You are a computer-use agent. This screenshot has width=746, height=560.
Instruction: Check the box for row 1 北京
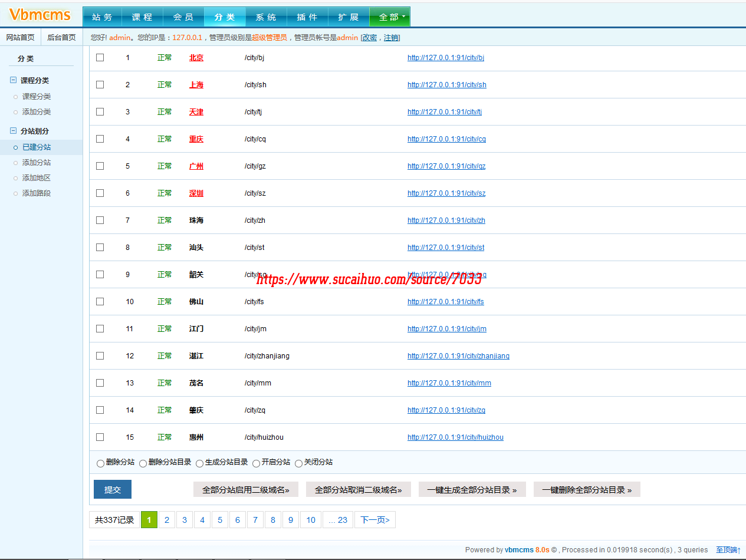[x=100, y=58]
